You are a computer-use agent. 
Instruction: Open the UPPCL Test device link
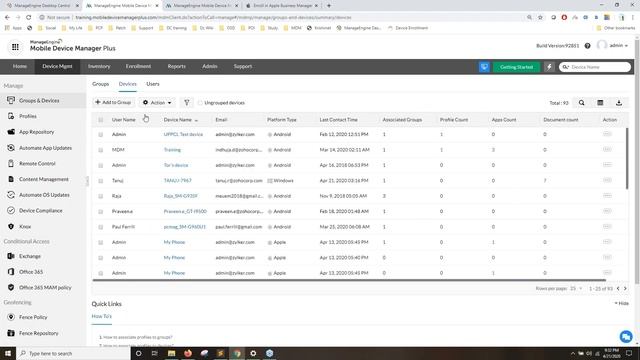183,134
